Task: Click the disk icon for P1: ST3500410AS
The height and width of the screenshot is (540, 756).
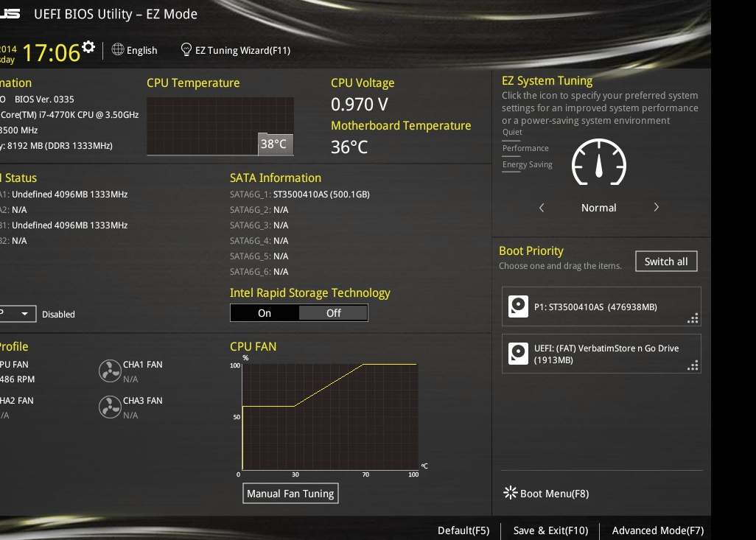Action: tap(518, 306)
